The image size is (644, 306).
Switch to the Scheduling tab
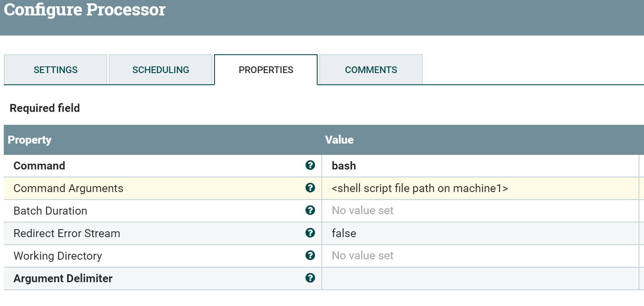[161, 70]
